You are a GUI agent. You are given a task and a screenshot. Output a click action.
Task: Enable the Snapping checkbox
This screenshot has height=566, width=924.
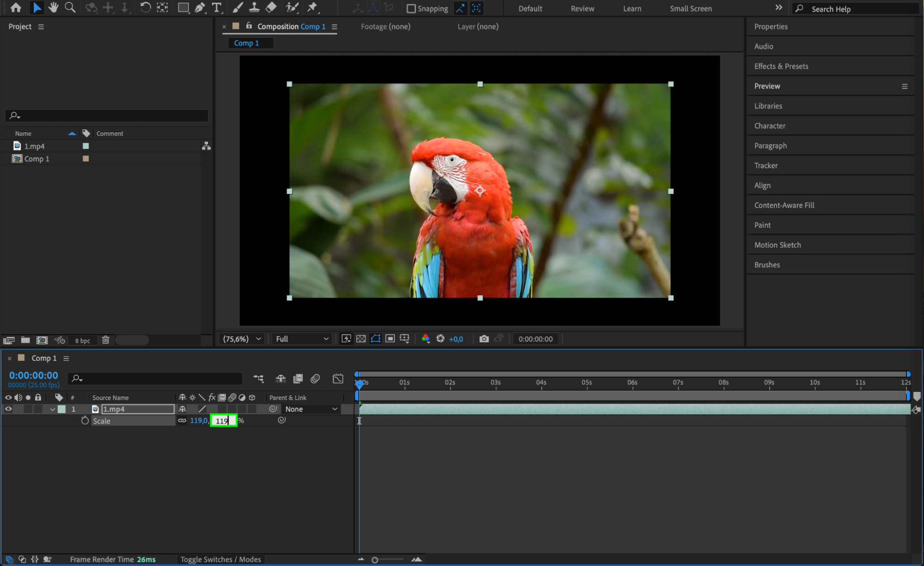(411, 8)
